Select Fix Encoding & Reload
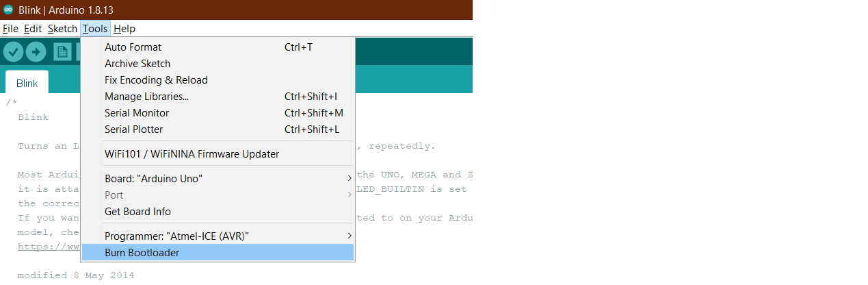 tap(218, 80)
